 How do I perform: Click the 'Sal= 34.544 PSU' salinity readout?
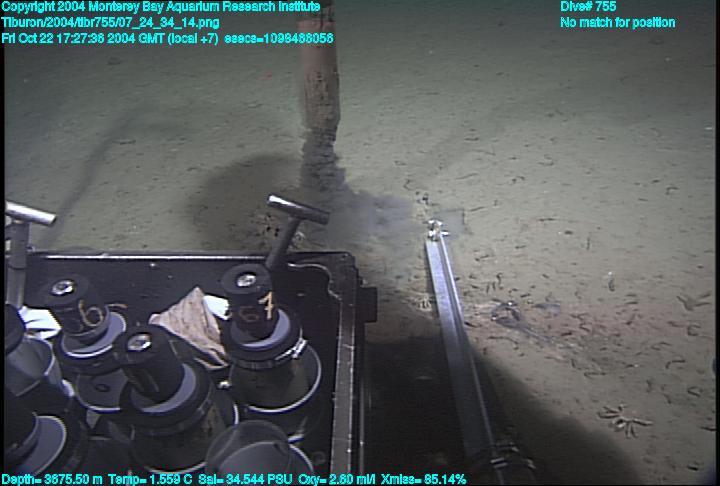point(245,479)
